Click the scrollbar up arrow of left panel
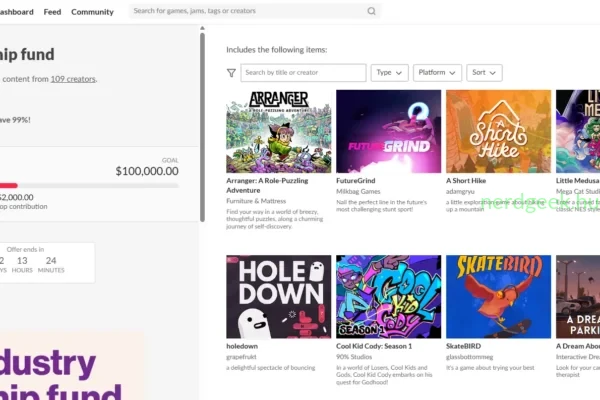600x400 pixels. click(x=202, y=28)
